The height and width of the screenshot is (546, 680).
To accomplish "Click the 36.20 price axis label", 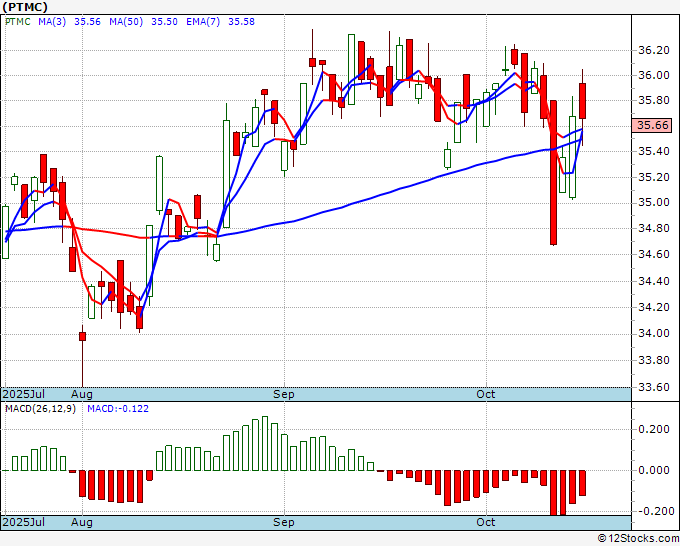I will coord(654,50).
